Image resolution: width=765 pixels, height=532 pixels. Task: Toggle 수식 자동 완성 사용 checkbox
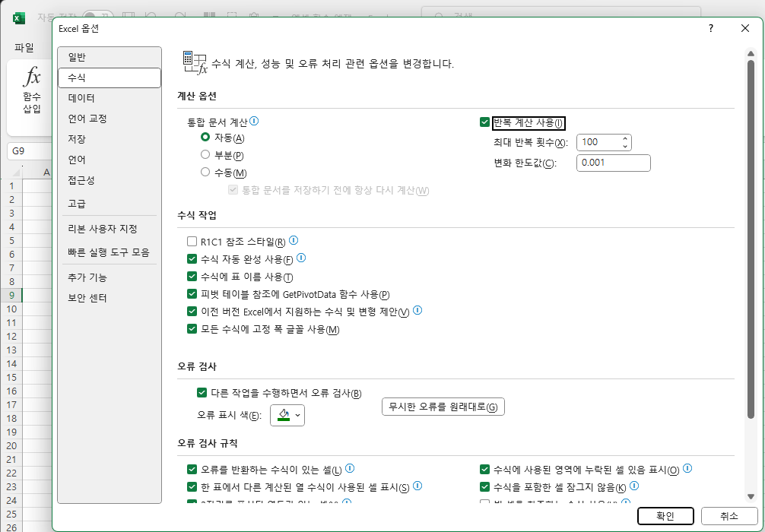pos(192,259)
